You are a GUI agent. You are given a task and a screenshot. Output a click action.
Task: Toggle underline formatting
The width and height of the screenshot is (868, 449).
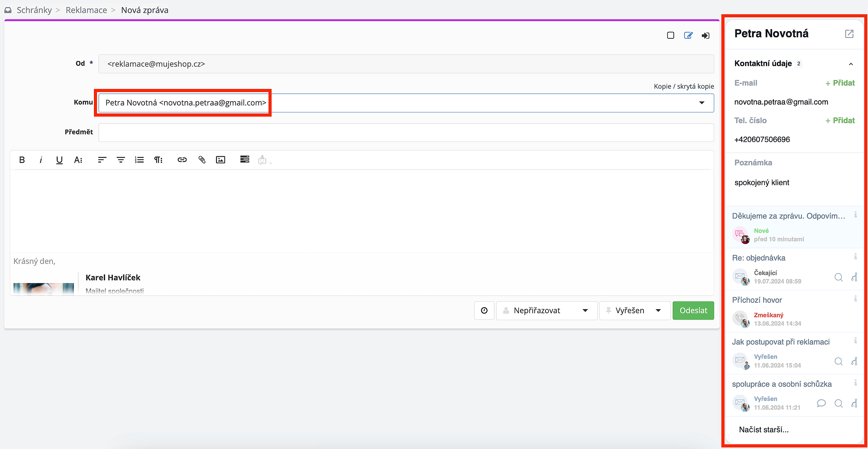[59, 160]
